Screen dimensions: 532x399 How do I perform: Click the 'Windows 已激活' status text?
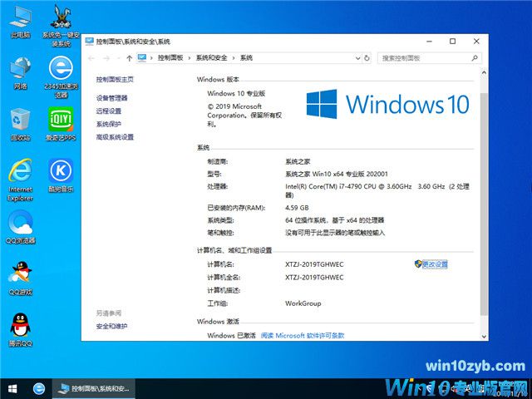click(x=231, y=336)
